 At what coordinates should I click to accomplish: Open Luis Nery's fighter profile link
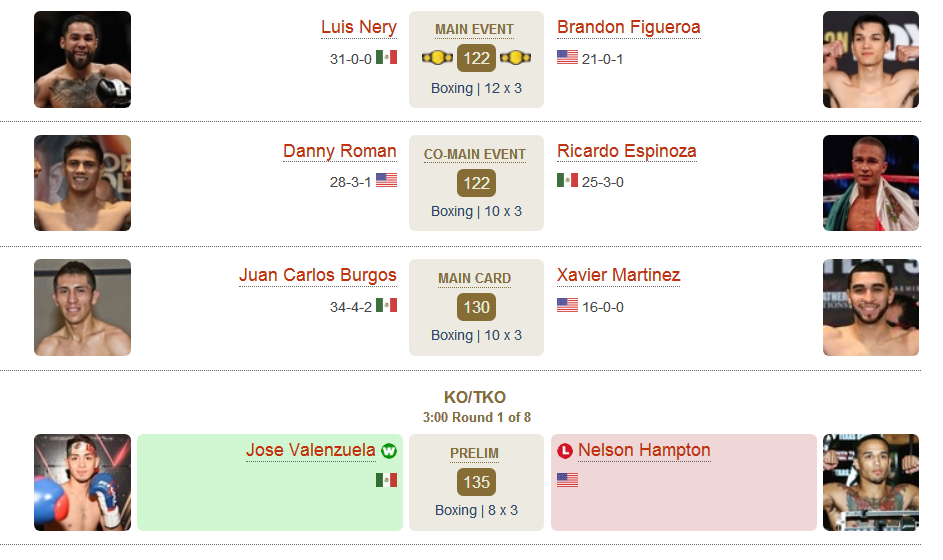point(358,27)
